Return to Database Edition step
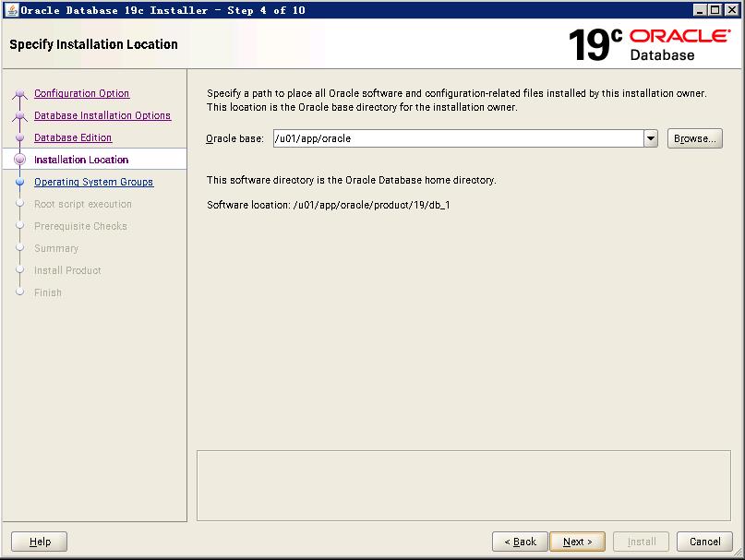 (73, 137)
